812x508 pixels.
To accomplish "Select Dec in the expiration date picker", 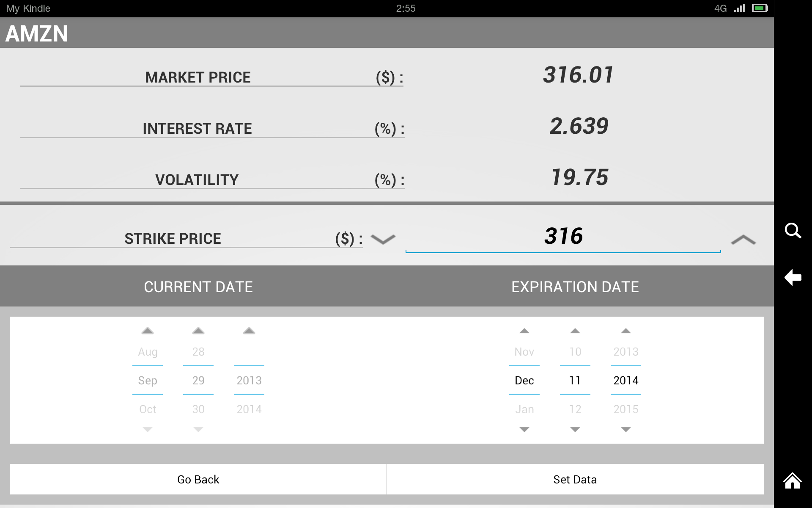I will [x=524, y=380].
